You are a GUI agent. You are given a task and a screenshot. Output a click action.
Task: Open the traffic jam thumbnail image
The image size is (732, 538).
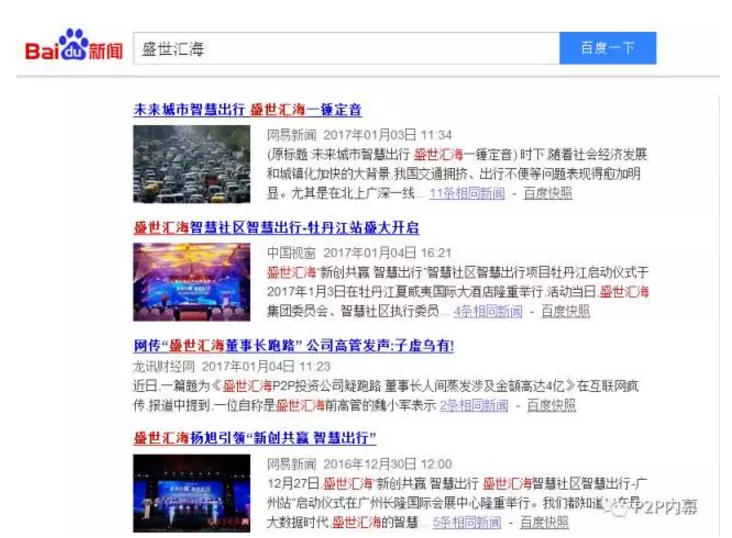(x=192, y=164)
